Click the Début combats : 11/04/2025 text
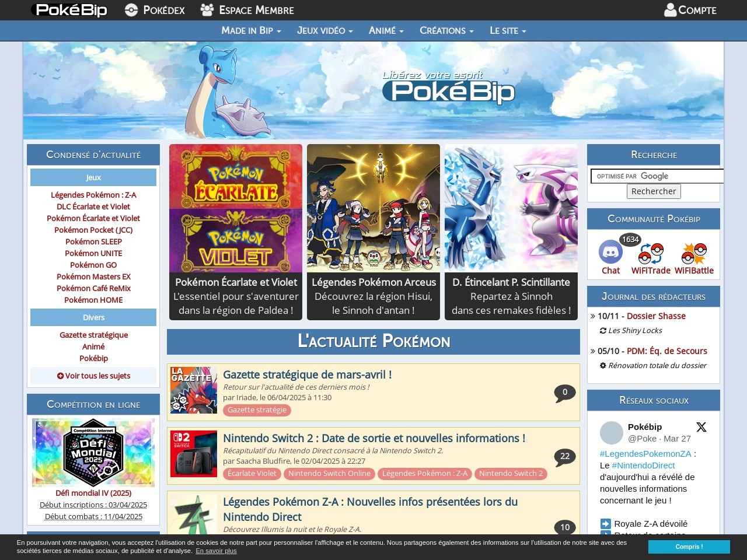This screenshot has width=747, height=560. tap(93, 516)
